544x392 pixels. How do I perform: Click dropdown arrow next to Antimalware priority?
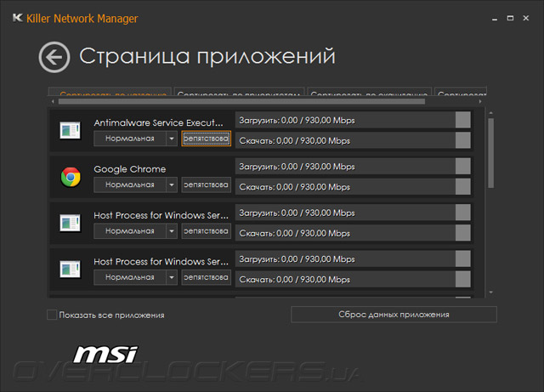pos(172,139)
